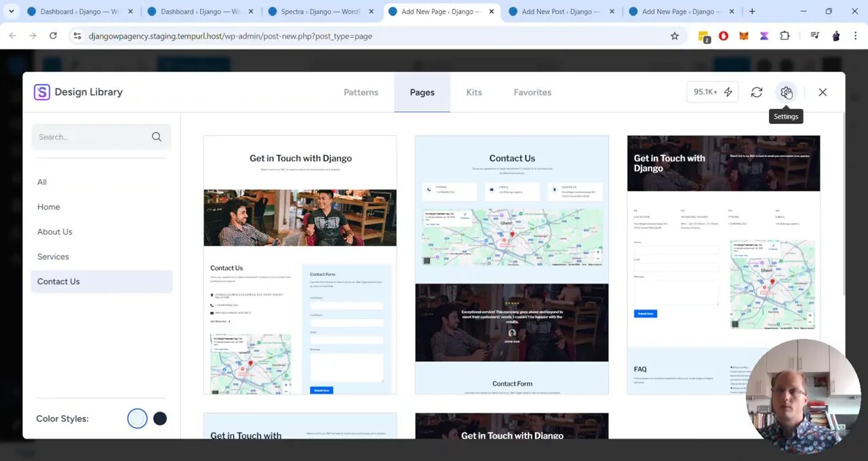Open a new browser tab
This screenshot has height=461, width=868.
coord(752,12)
